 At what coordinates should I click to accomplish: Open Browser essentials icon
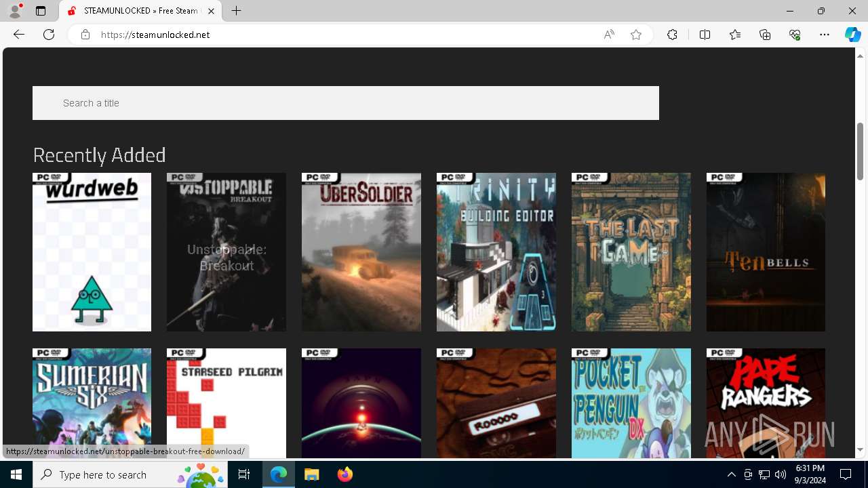(x=795, y=35)
